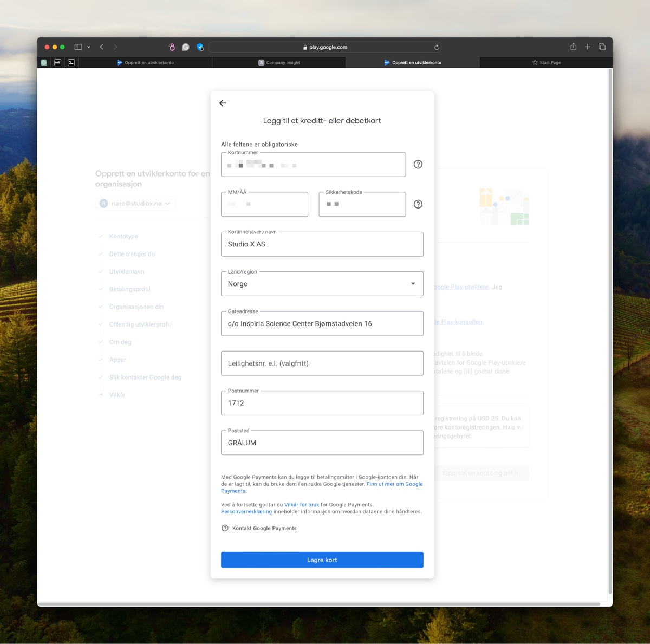The image size is (650, 644).
Task: Open the Land/region dropdown showing Norge
Action: (x=322, y=284)
